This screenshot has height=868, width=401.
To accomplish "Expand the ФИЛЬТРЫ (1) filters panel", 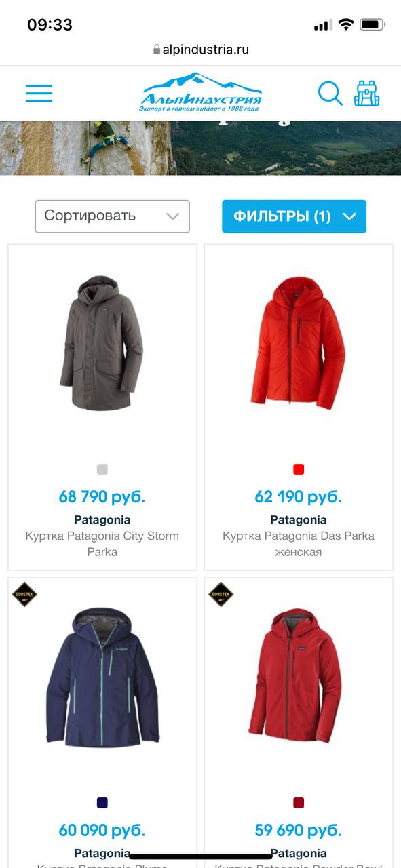I will pyautogui.click(x=294, y=216).
